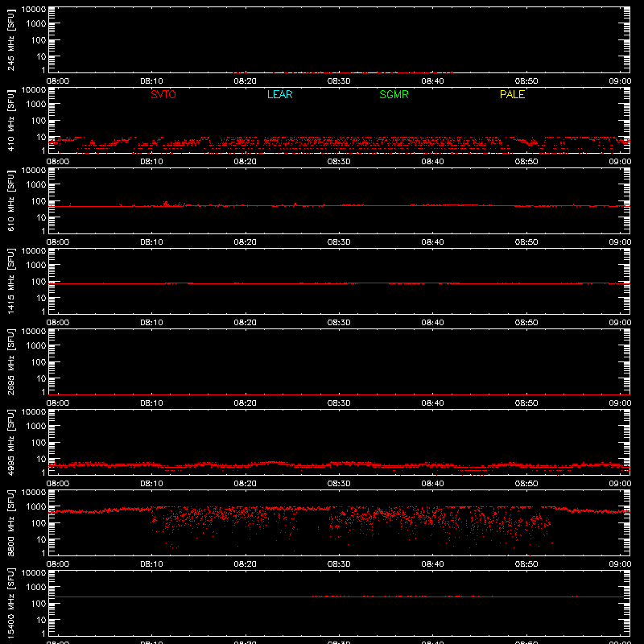Click the cyan LEAR station label
Screen dimensions: 644x644
[x=279, y=94]
